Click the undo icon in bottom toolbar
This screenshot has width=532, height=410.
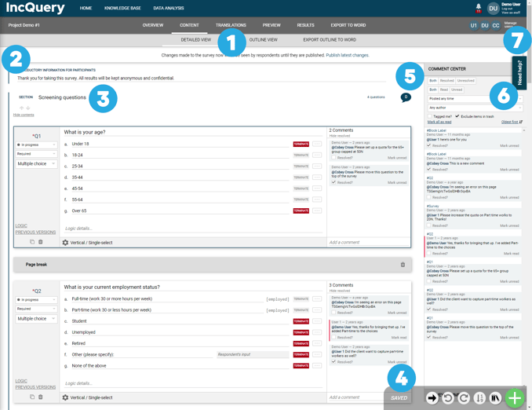click(448, 398)
